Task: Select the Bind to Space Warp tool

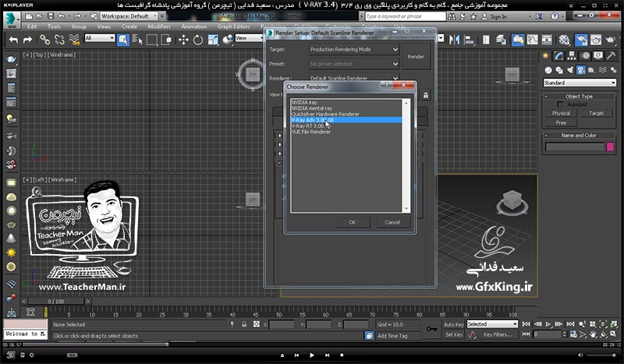Action: click(74, 40)
